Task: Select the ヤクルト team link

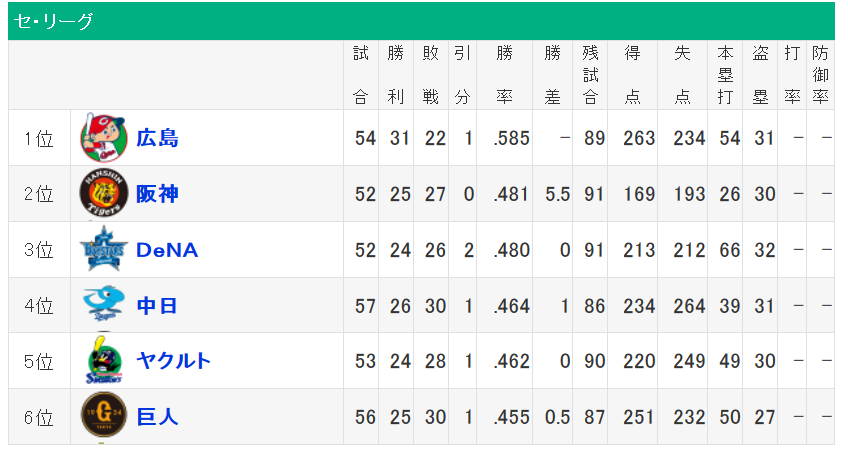Action: point(174,361)
